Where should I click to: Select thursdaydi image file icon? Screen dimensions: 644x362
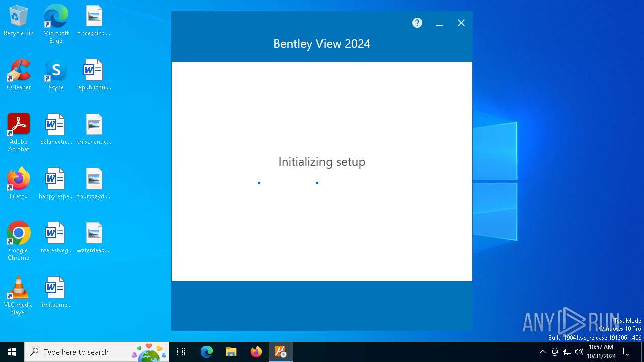click(94, 184)
